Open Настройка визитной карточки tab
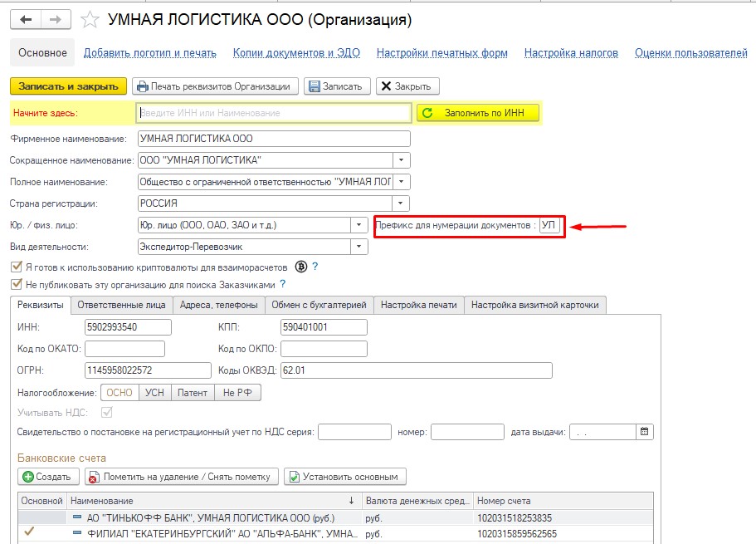 tap(534, 305)
